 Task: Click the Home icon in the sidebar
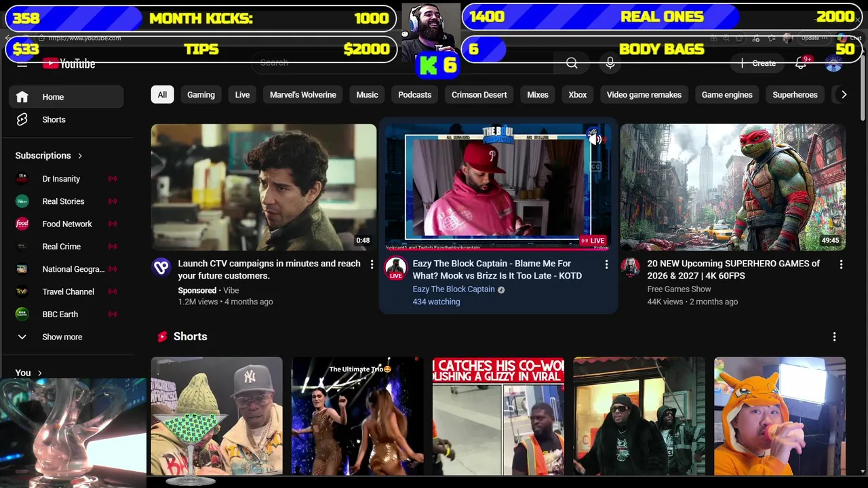point(22,97)
